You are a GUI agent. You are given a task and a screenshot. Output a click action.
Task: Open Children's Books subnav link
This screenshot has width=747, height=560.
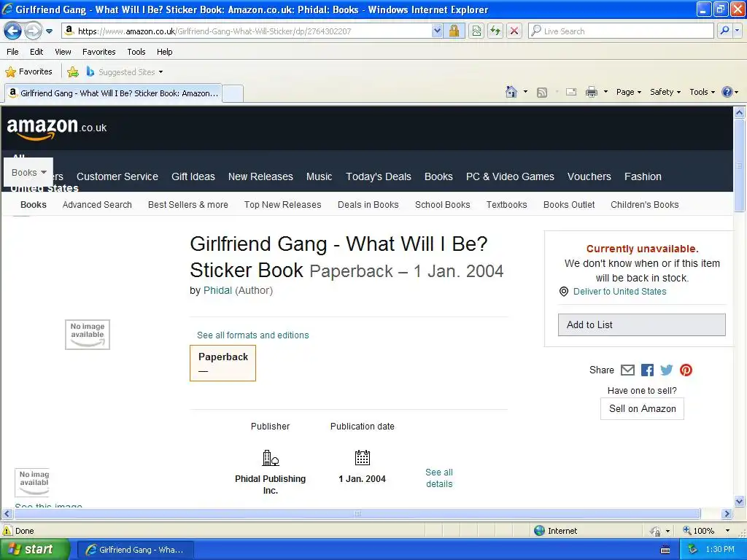pyautogui.click(x=645, y=205)
